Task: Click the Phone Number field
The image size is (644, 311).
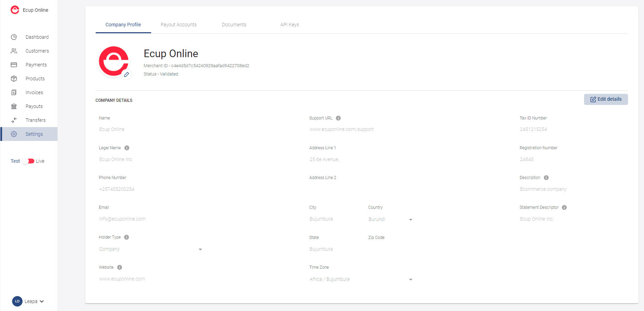Action: pos(151,189)
